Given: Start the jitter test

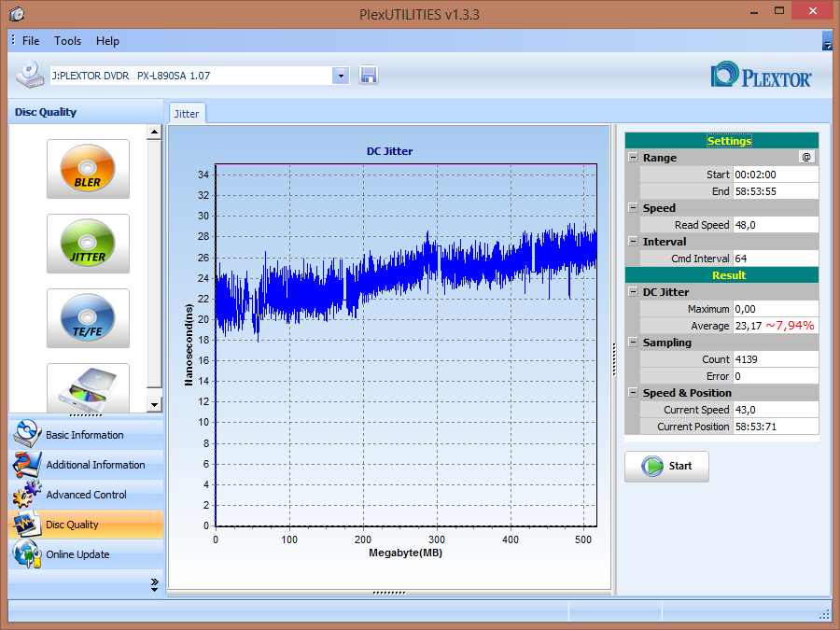Looking at the screenshot, I should (x=666, y=466).
